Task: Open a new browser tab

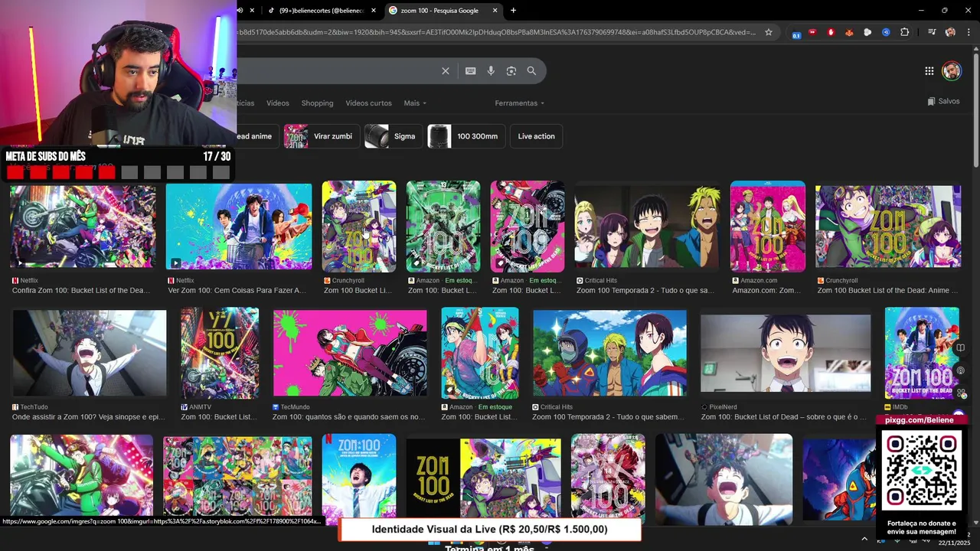Action: tap(513, 10)
